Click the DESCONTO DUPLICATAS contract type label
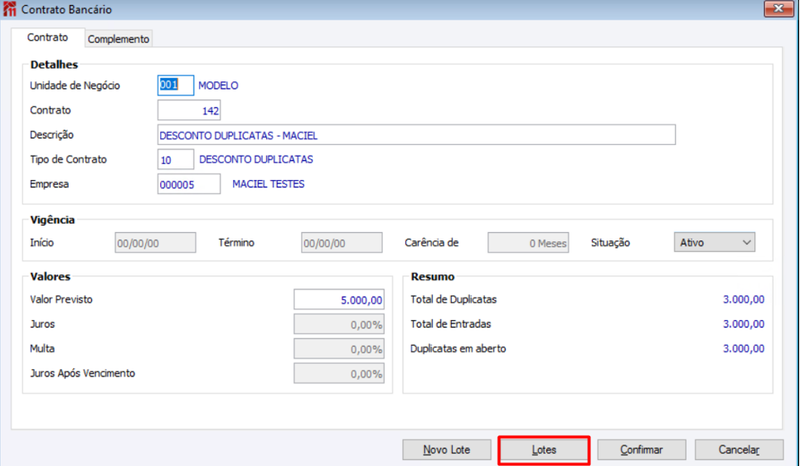 click(x=256, y=159)
